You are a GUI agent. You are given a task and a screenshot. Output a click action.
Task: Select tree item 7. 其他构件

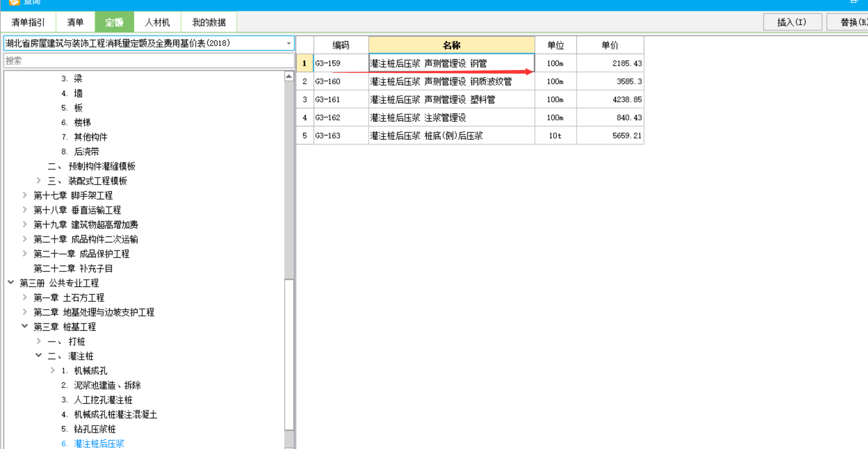(x=84, y=137)
